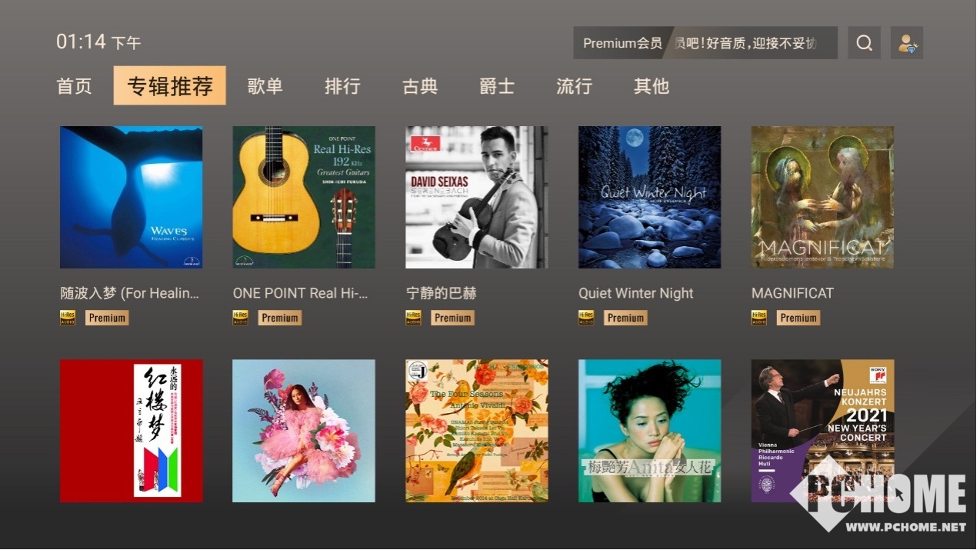Open the Waves whale album cover
The image size is (980, 550).
coord(132,197)
